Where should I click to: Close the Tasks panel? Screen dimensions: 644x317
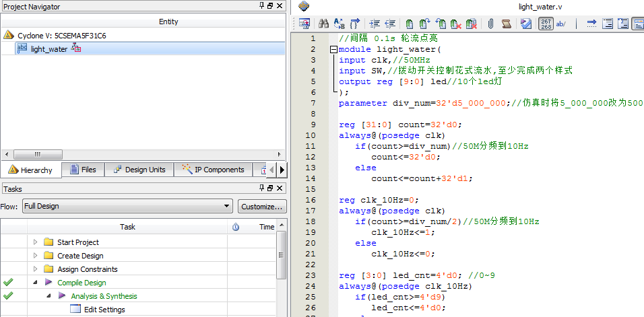[280, 188]
